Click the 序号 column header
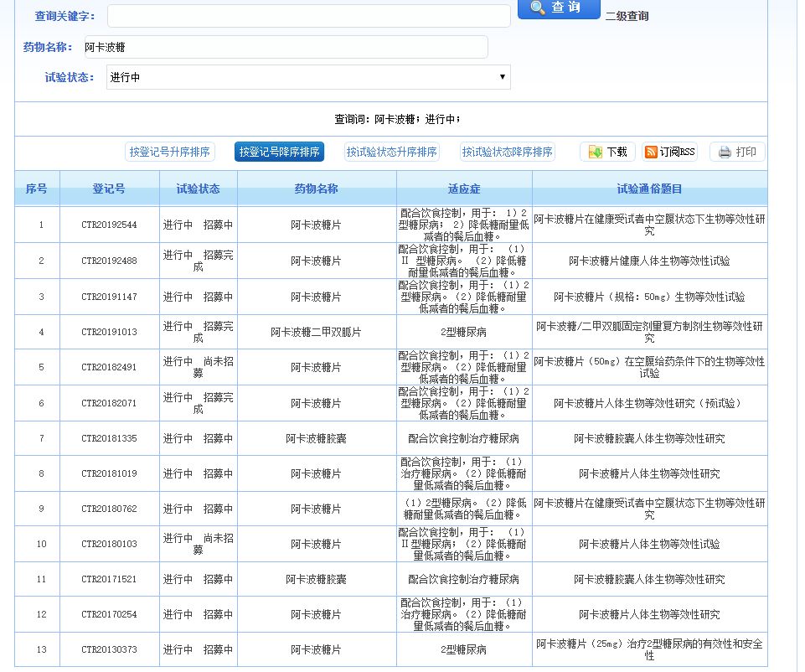The height and width of the screenshot is (672, 805). [x=37, y=189]
